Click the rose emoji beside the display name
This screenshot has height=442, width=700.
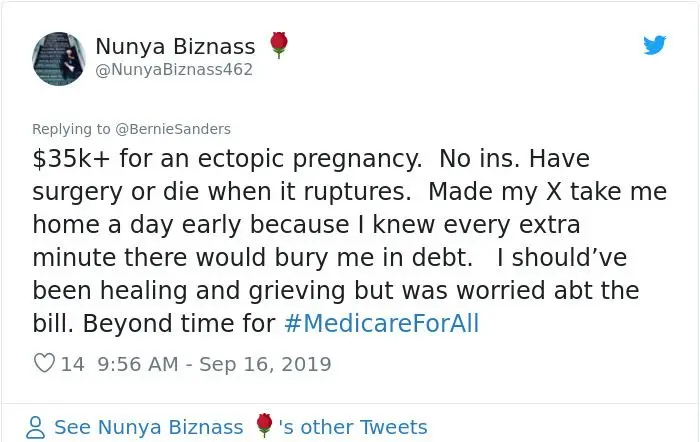click(279, 45)
